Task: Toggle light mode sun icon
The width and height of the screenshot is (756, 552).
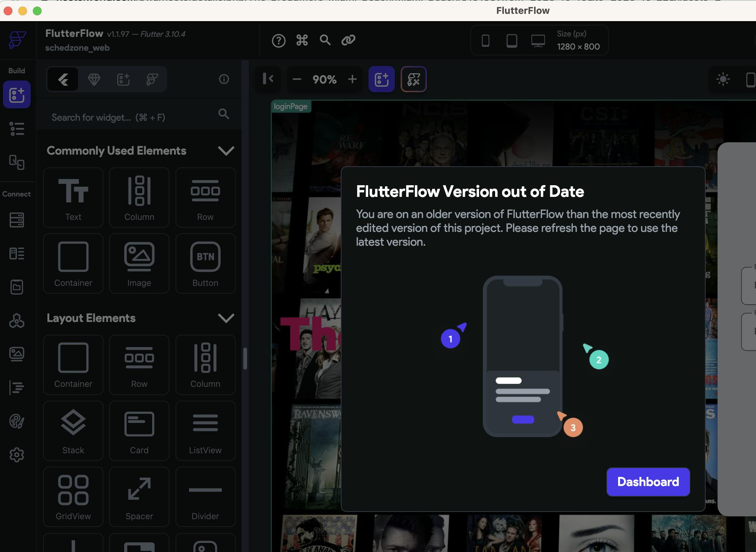Action: (723, 79)
